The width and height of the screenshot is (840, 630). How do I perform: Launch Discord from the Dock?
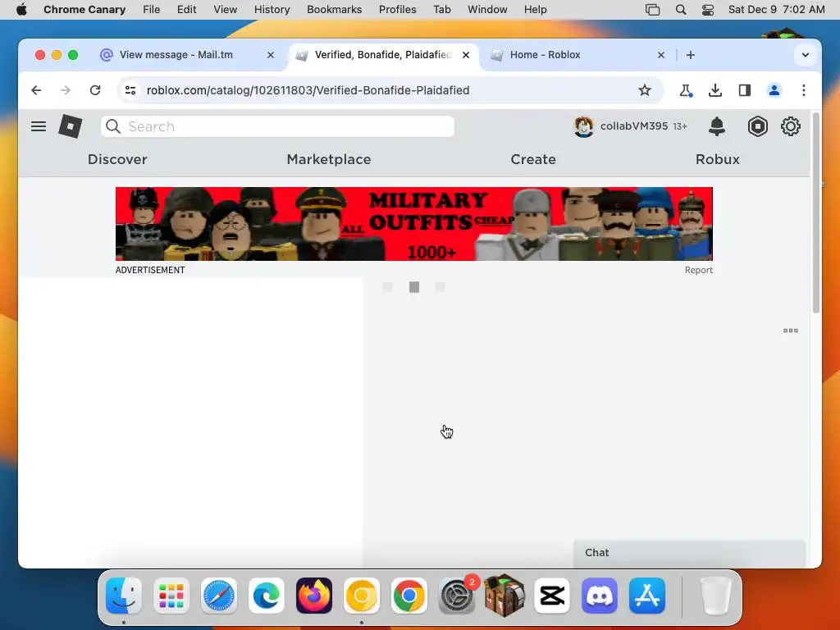pos(600,596)
